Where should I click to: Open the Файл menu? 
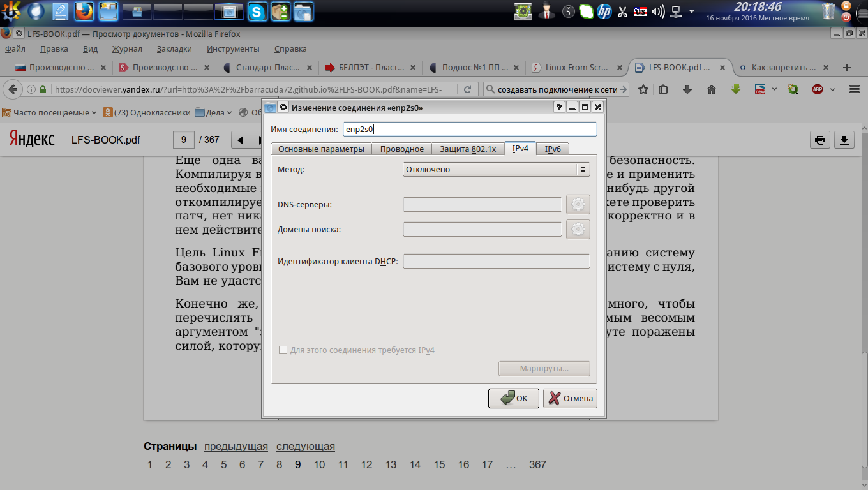tap(15, 49)
